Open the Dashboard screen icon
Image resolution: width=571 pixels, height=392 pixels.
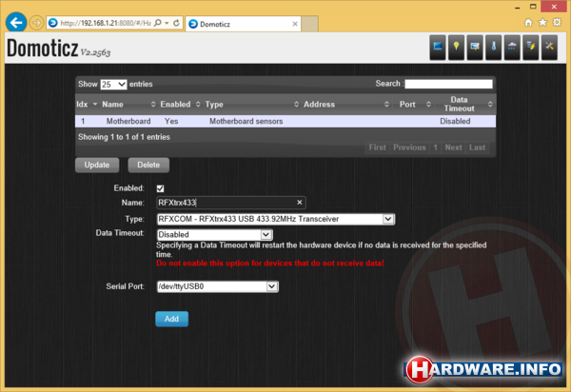click(x=438, y=48)
